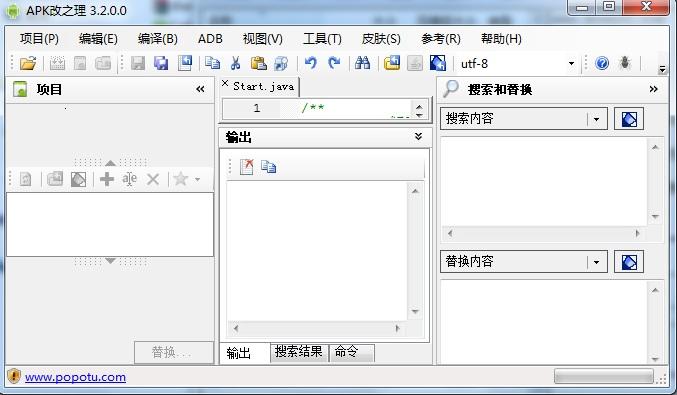
Task: Open the 项目(P) menu
Action: point(39,39)
